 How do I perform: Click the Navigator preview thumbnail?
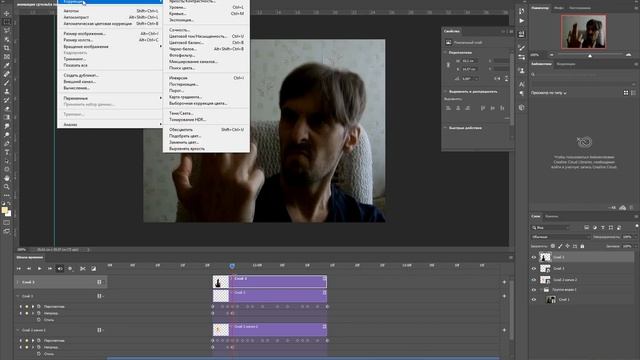[583, 32]
